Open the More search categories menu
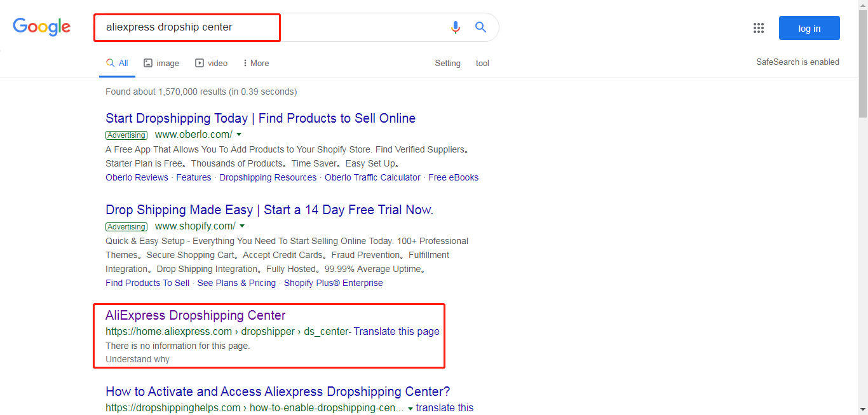868x415 pixels. pos(255,64)
